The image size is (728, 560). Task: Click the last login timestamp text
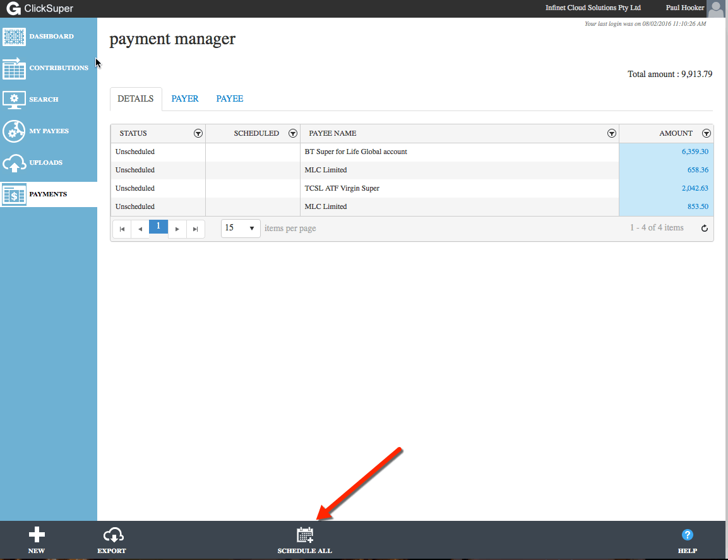coord(645,24)
